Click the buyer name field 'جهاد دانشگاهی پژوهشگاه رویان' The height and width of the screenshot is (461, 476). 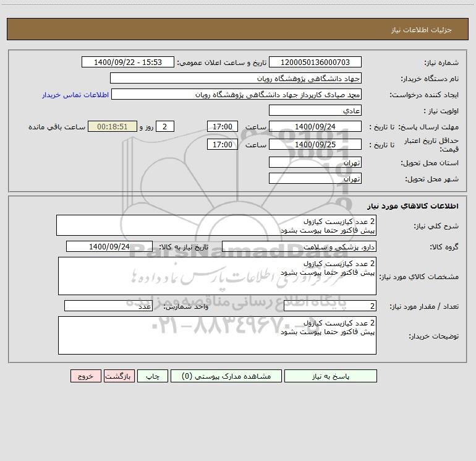(236, 78)
